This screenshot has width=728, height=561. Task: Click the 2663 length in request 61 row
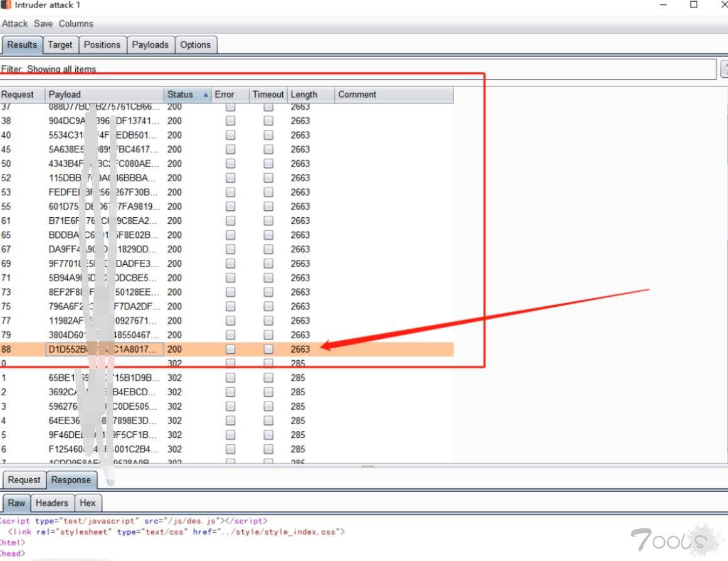(x=300, y=221)
